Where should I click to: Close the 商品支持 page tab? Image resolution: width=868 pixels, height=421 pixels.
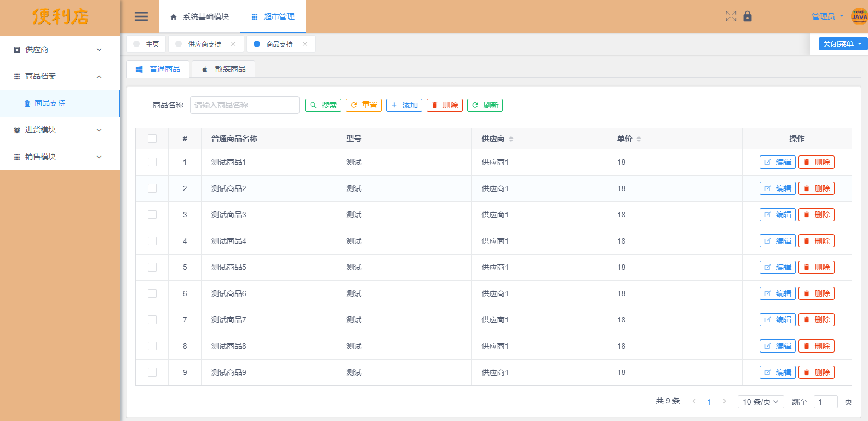(305, 44)
